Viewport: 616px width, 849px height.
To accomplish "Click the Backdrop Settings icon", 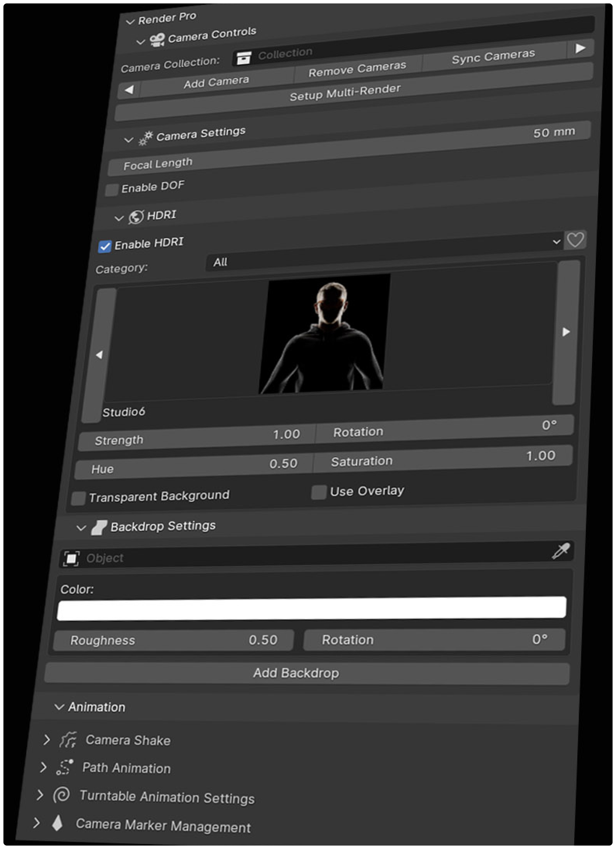I will coord(99,528).
